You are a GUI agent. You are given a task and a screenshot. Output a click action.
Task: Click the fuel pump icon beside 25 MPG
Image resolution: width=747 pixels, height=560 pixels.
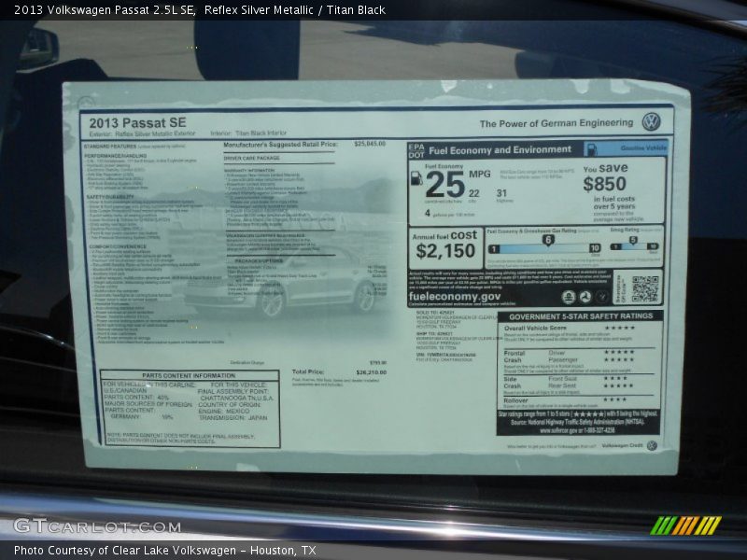[416, 178]
